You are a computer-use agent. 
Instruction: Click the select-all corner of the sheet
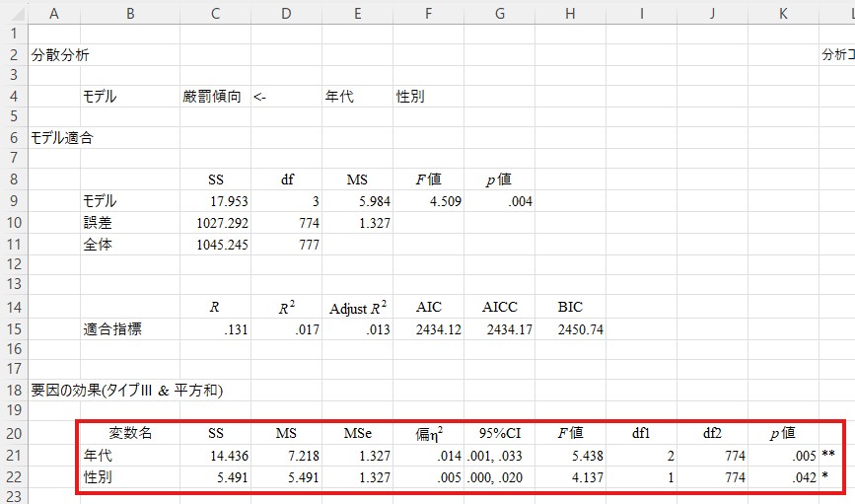point(13,12)
